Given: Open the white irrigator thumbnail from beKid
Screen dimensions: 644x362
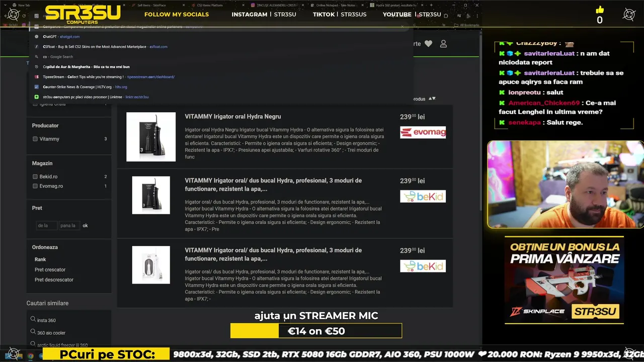Looking at the screenshot, I should coord(151,265).
